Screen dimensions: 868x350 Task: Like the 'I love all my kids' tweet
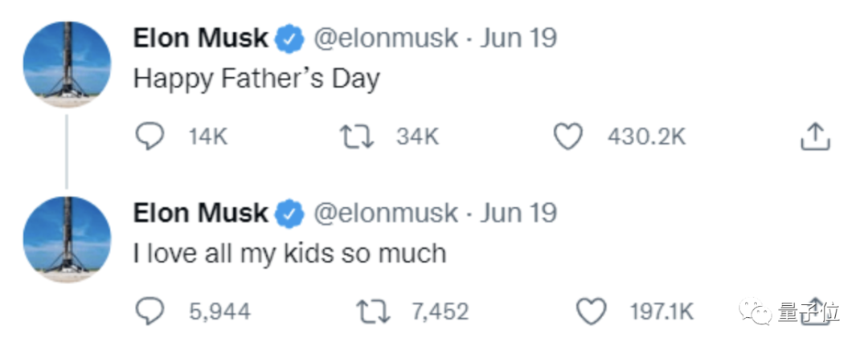(592, 311)
